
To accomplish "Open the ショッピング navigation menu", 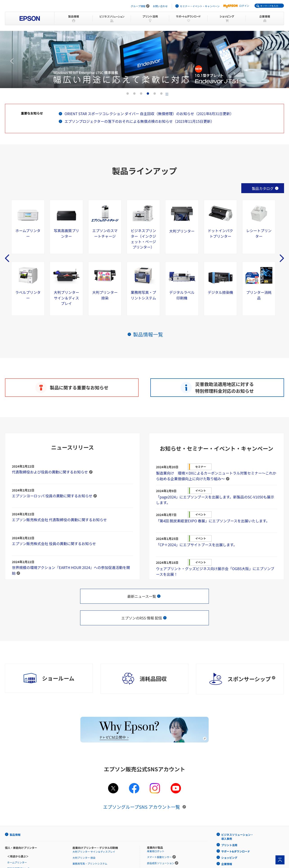I will coord(226,18).
